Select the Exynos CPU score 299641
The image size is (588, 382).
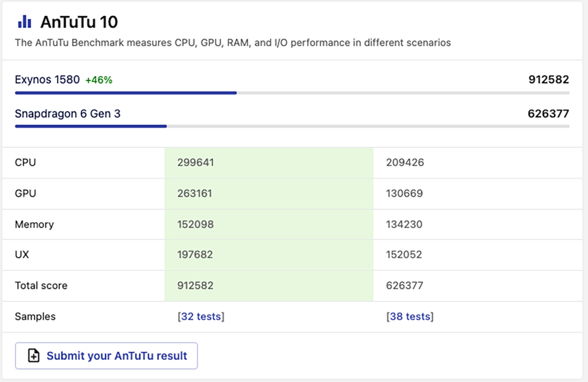[196, 163]
